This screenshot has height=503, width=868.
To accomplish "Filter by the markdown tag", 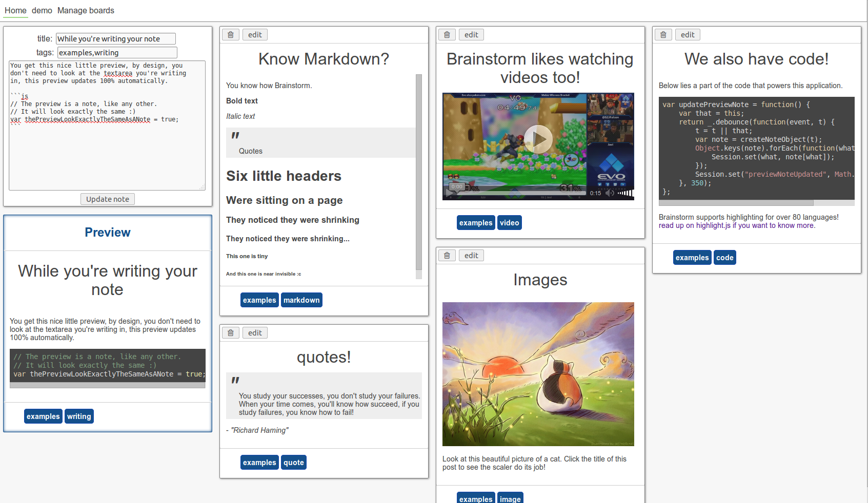I will (x=301, y=300).
